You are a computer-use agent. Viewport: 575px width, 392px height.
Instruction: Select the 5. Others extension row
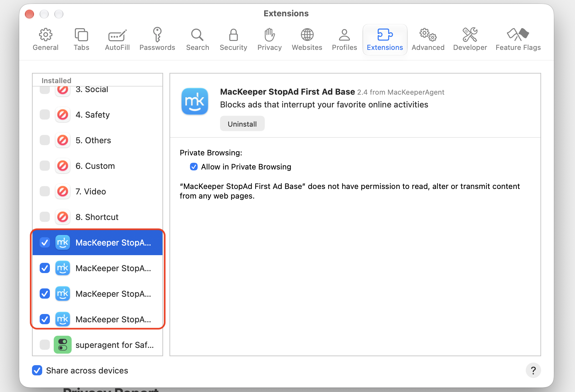pos(98,140)
